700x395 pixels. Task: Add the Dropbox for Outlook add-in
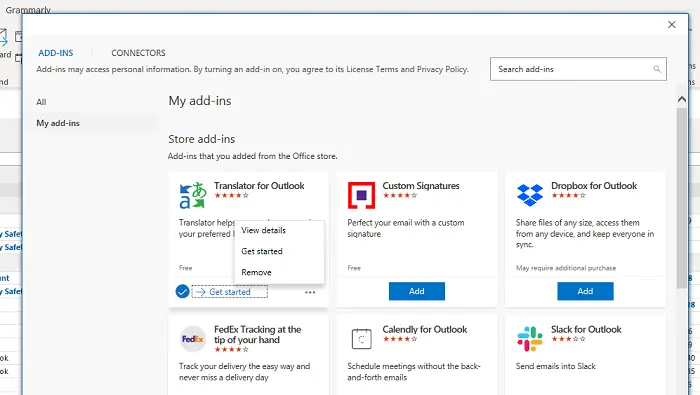tap(585, 291)
